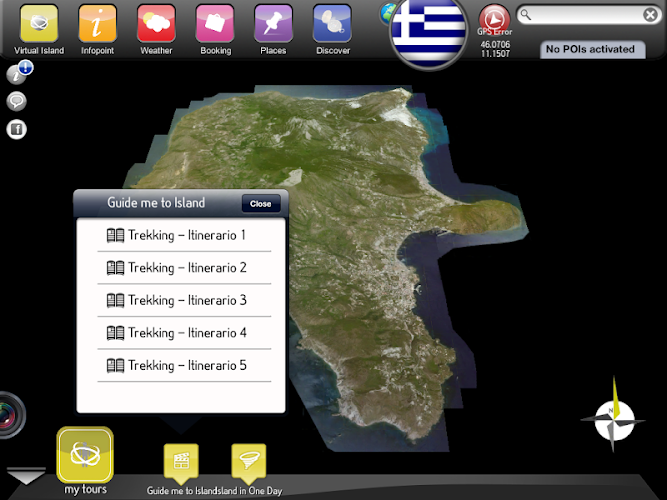
Task: Tap the Greek flag language selector
Action: click(x=429, y=31)
